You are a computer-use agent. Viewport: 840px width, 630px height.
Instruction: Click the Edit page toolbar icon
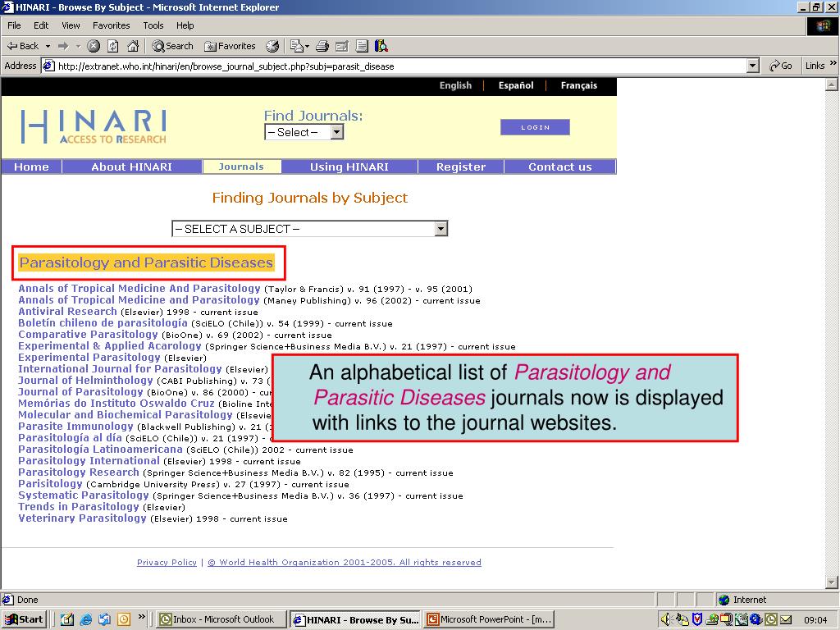pyautogui.click(x=342, y=46)
